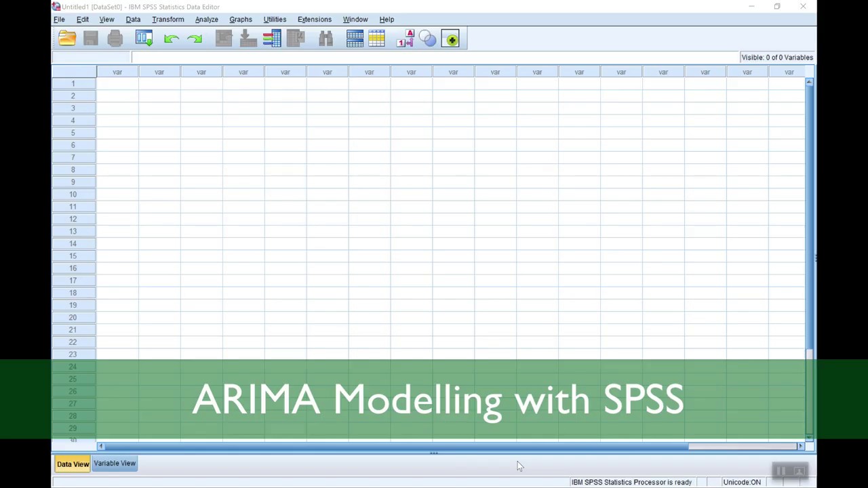Open the Window menu

tap(355, 19)
